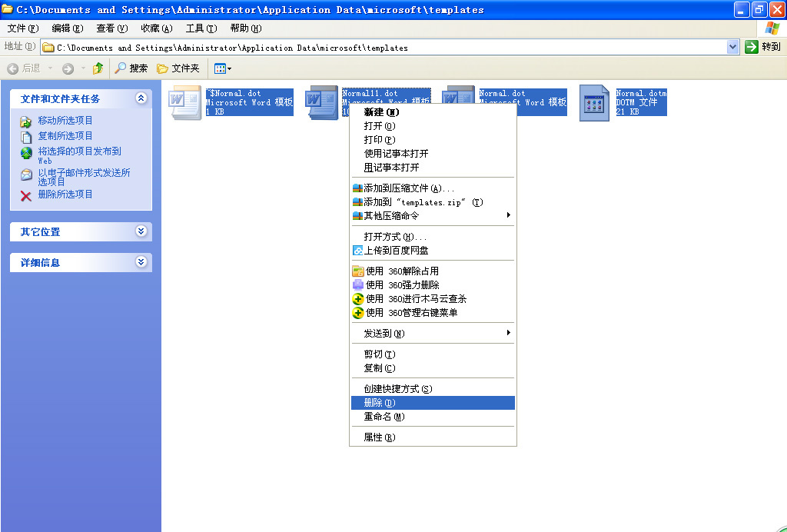The height and width of the screenshot is (532, 787).
Task: Open the 文件(F) menu
Action: [23, 28]
